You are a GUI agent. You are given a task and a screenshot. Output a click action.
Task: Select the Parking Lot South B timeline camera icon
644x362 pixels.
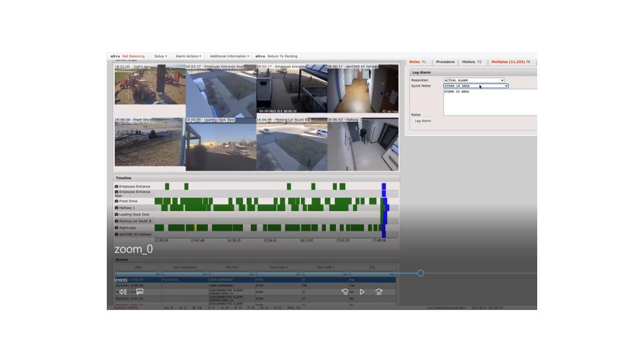116,221
